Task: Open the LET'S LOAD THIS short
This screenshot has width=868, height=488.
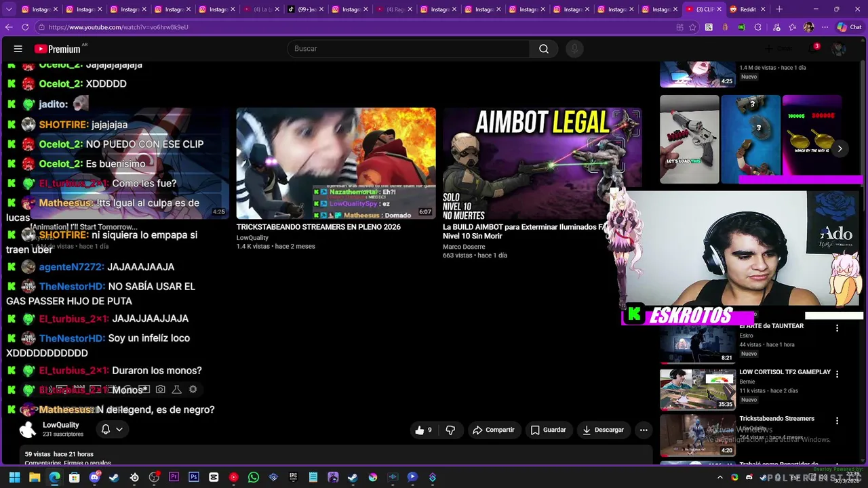Action: tap(689, 140)
